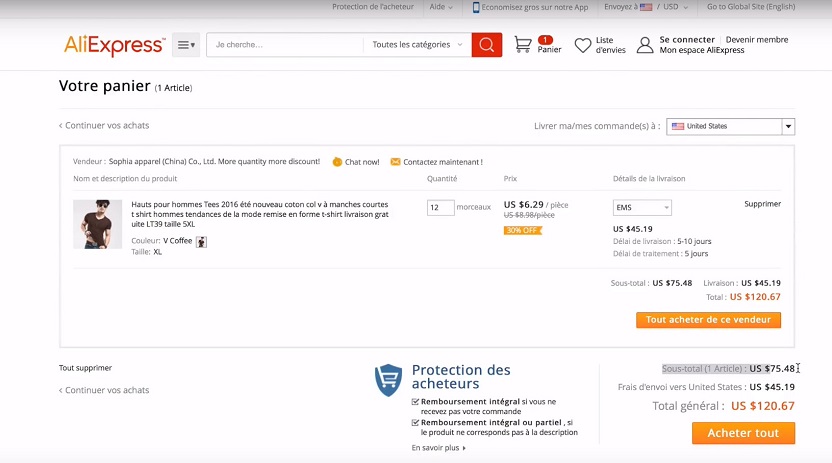Click the t-shirt product thumbnail
The height and width of the screenshot is (463, 832).
click(98, 224)
